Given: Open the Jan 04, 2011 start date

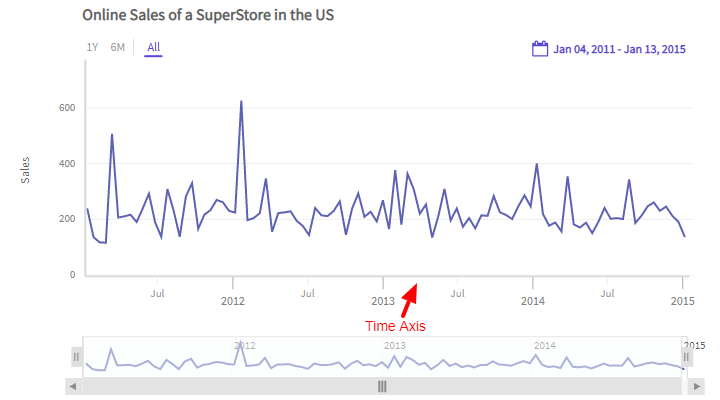Looking at the screenshot, I should pyautogui.click(x=581, y=49).
